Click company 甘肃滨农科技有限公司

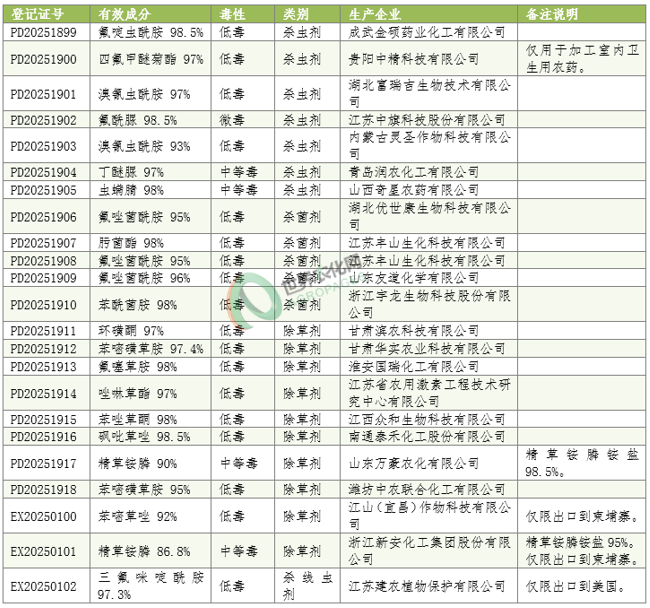coord(414,330)
